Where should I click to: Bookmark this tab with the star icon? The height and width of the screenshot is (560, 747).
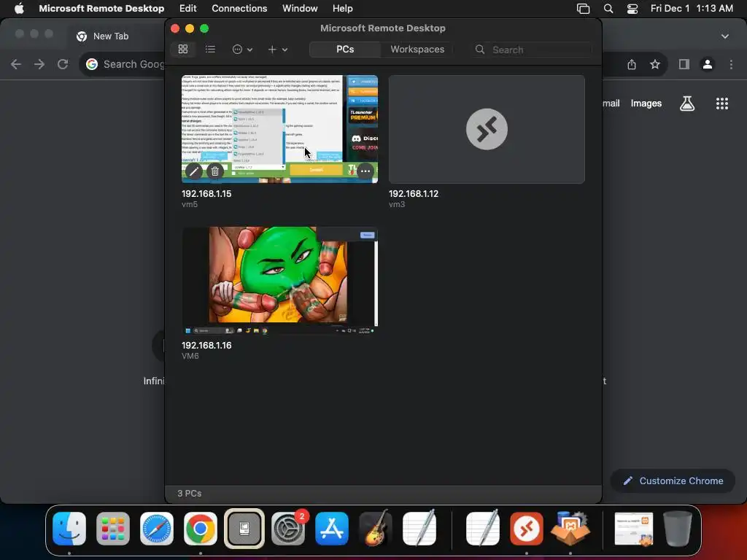coord(655,64)
